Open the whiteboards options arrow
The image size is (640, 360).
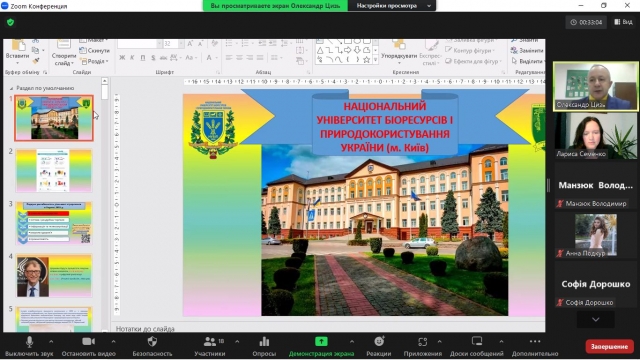point(501,341)
